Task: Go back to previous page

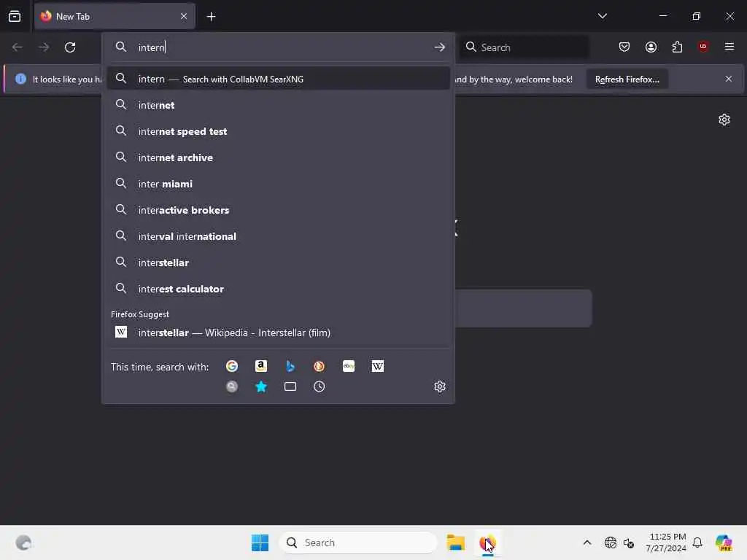Action: tap(18, 47)
